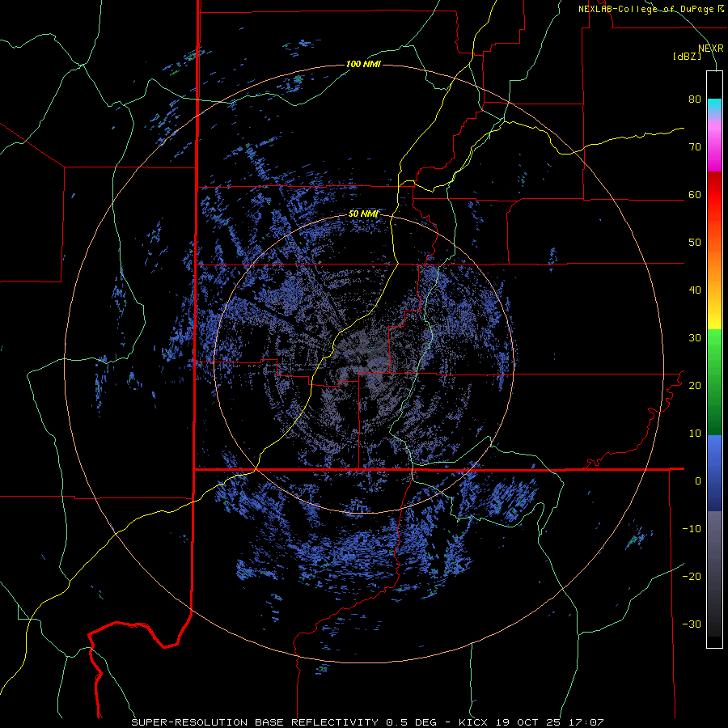Click the 40 value on the dBZ scale
The image size is (728, 728).
695,290
